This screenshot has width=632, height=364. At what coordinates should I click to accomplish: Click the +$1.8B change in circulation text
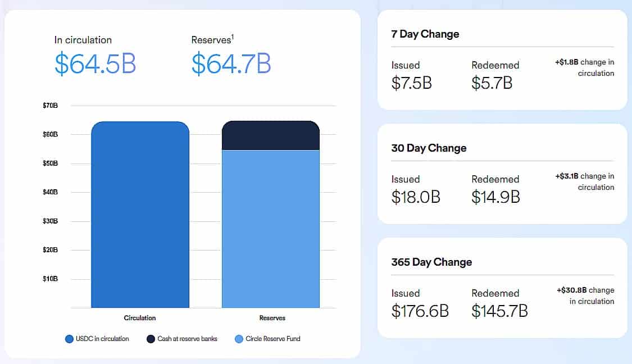[x=584, y=68]
